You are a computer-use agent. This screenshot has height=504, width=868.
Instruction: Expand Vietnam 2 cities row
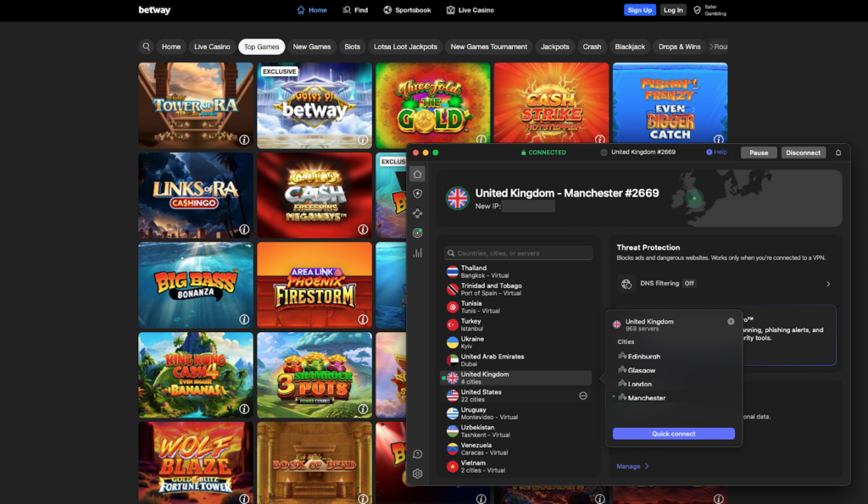point(516,467)
